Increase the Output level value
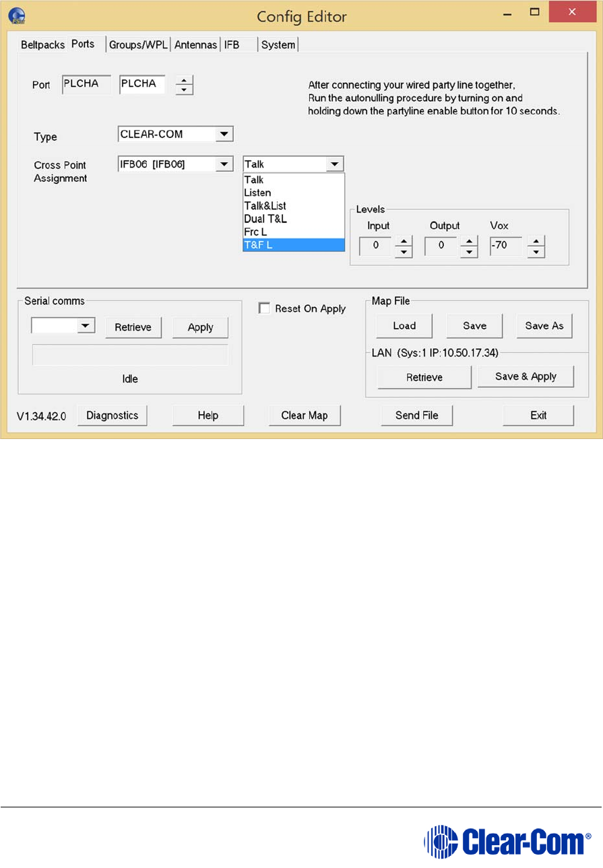The height and width of the screenshot is (868, 603). point(468,241)
